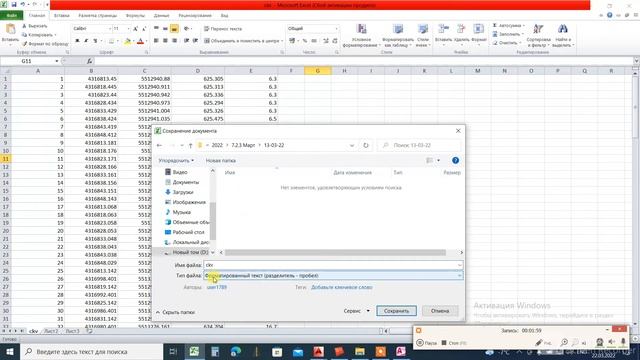Viewport: 640px width, 360px height.
Task: Click the Edge browser taskbar icon
Action: (x=236, y=351)
